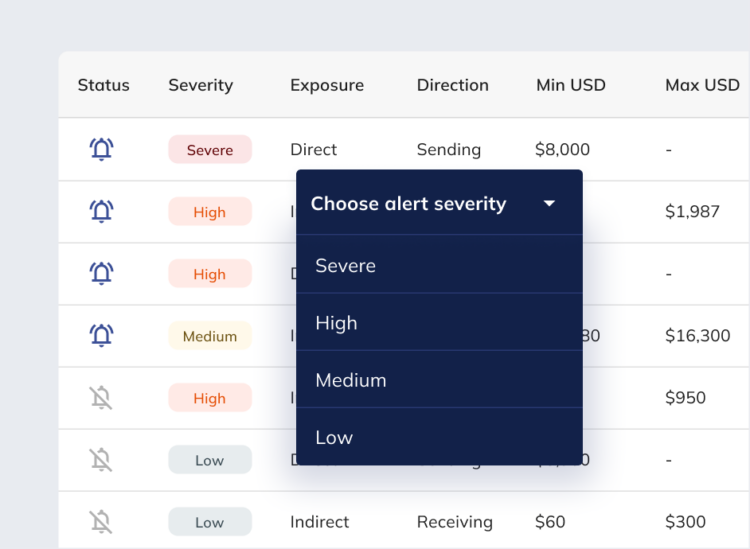The image size is (750, 549).
Task: Click the Exposure column header
Action: click(327, 85)
